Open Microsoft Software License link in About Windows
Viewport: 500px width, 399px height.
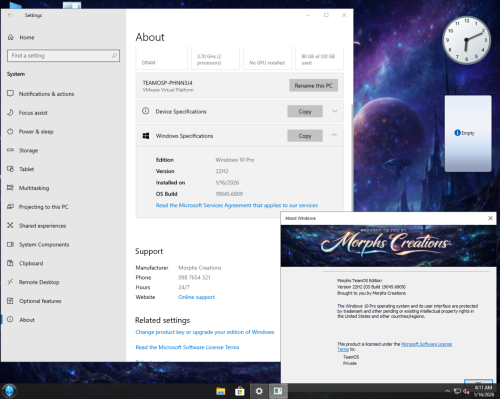click(x=426, y=344)
